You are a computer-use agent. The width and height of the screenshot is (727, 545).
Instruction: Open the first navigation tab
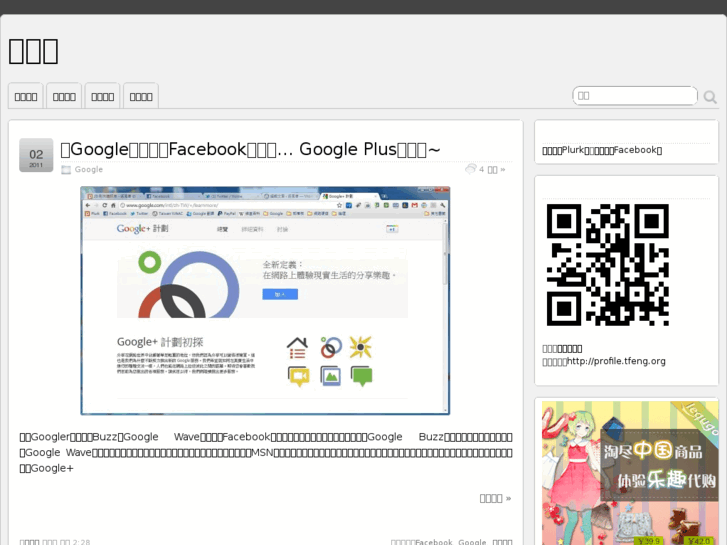tap(26, 96)
